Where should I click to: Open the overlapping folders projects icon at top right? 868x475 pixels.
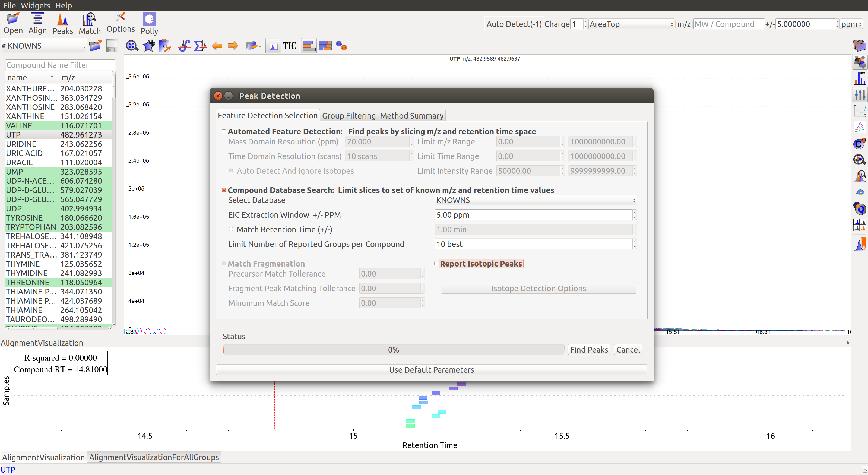[860, 46]
